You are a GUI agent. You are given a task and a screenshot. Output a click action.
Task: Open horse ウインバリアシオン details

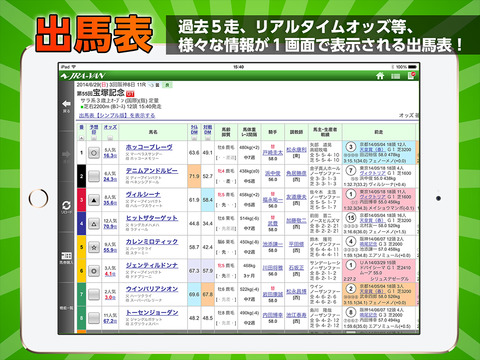pos(152,289)
